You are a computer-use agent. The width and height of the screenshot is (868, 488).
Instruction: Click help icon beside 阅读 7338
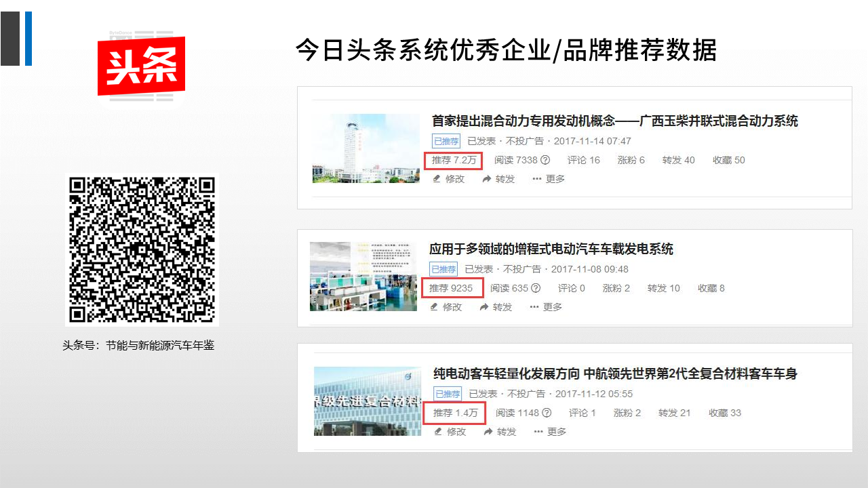tap(545, 160)
